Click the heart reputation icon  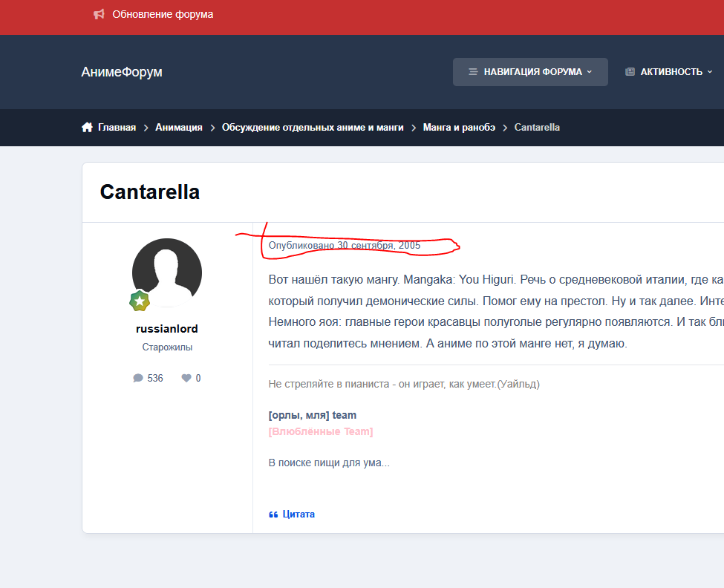point(186,378)
